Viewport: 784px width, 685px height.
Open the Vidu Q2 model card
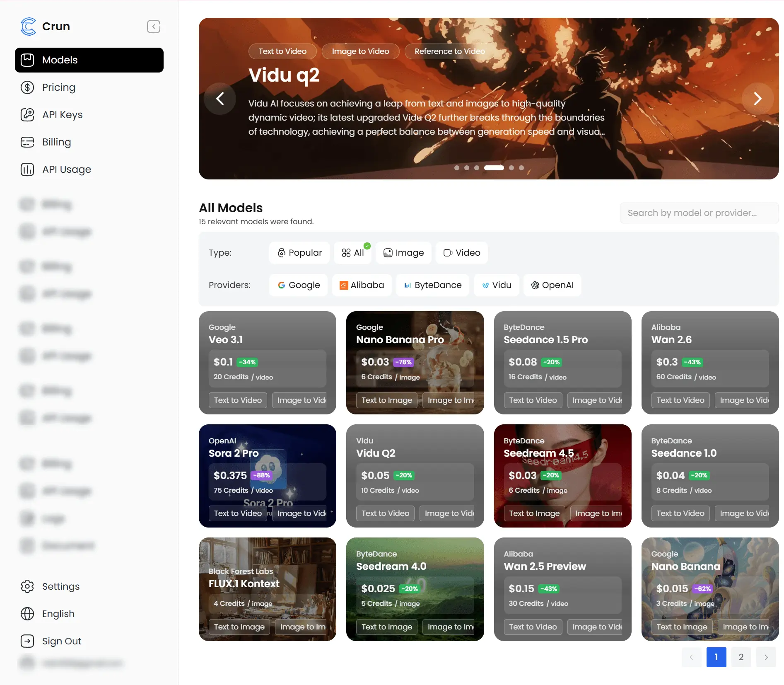[415, 476]
